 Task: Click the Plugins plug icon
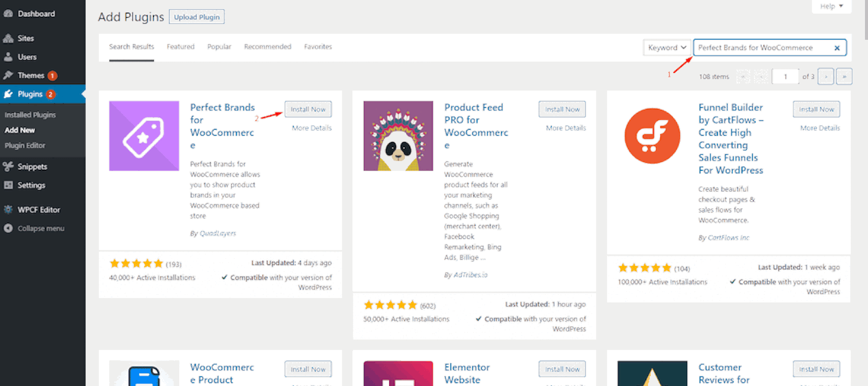point(8,94)
